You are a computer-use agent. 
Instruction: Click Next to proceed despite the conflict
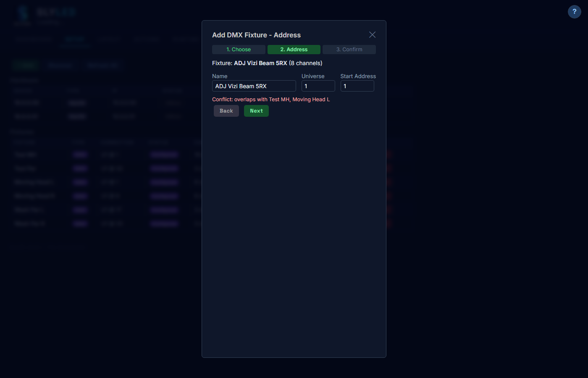coord(256,110)
